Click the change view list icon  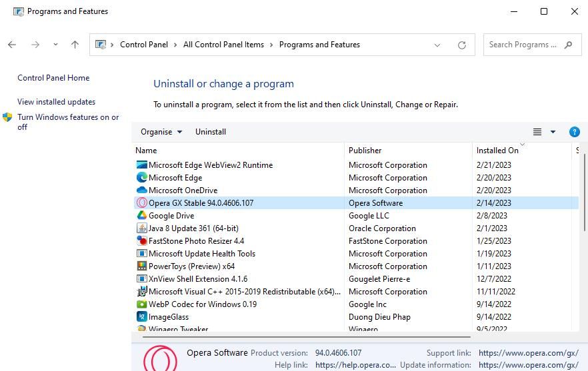tap(537, 132)
